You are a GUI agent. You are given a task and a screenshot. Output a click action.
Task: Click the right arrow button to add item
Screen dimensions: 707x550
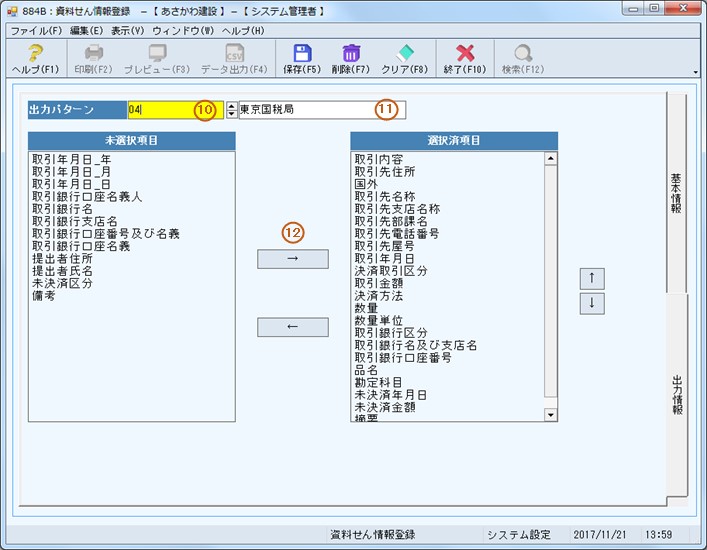click(x=292, y=259)
